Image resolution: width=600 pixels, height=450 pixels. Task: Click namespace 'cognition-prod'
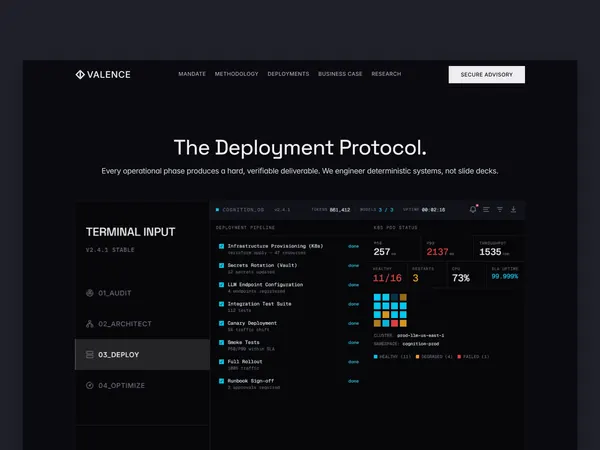421,344
